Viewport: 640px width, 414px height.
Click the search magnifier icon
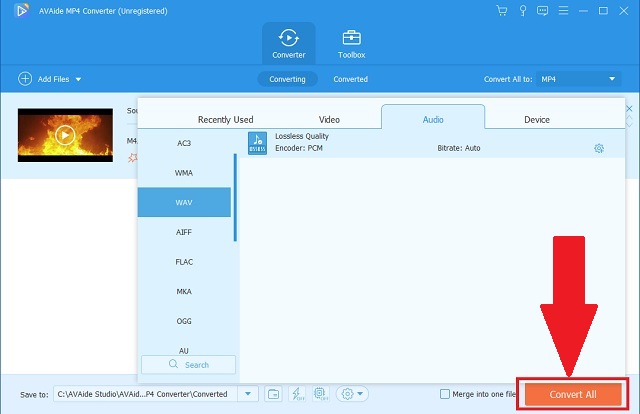coord(173,364)
